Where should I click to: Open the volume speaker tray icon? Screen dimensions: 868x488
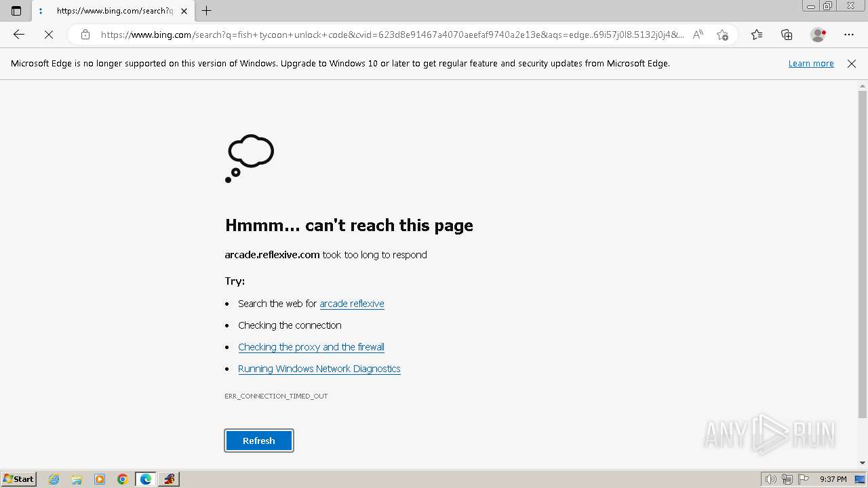[x=771, y=479]
